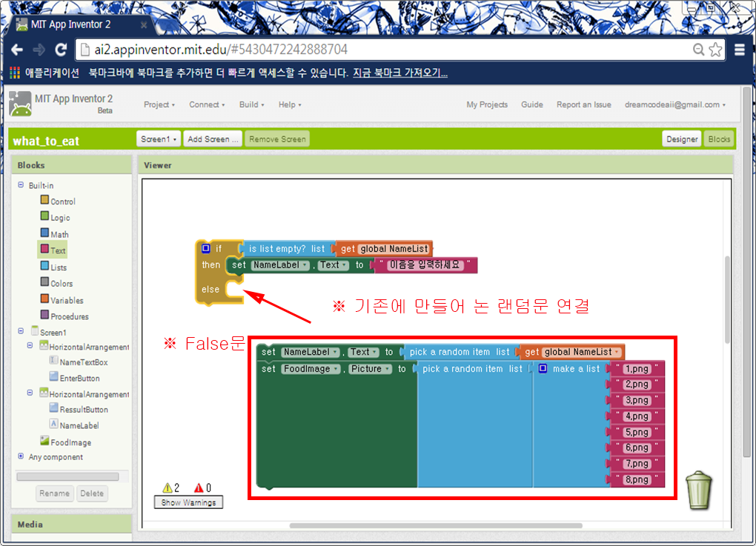Switch to the Designer view
The width and height of the screenshot is (756, 546).
[682, 139]
